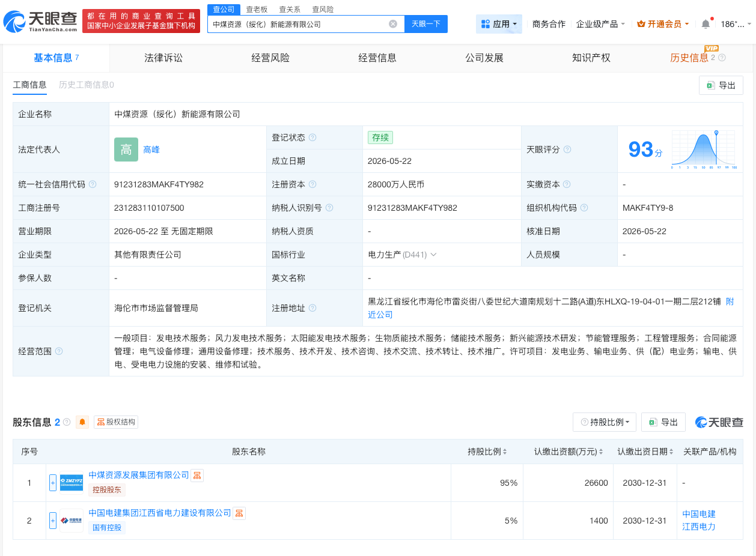Open the 附近公司 nearby companies link
The width and height of the screenshot is (756, 556).
380,315
